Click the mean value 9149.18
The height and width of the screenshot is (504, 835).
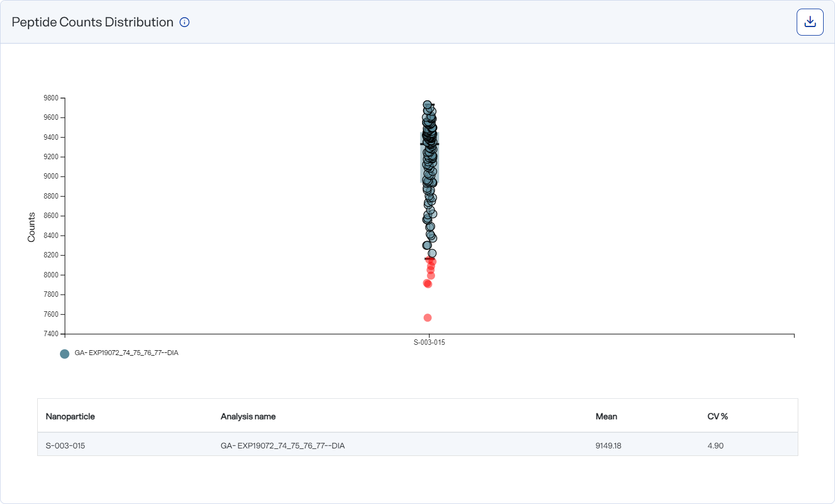[x=608, y=446]
